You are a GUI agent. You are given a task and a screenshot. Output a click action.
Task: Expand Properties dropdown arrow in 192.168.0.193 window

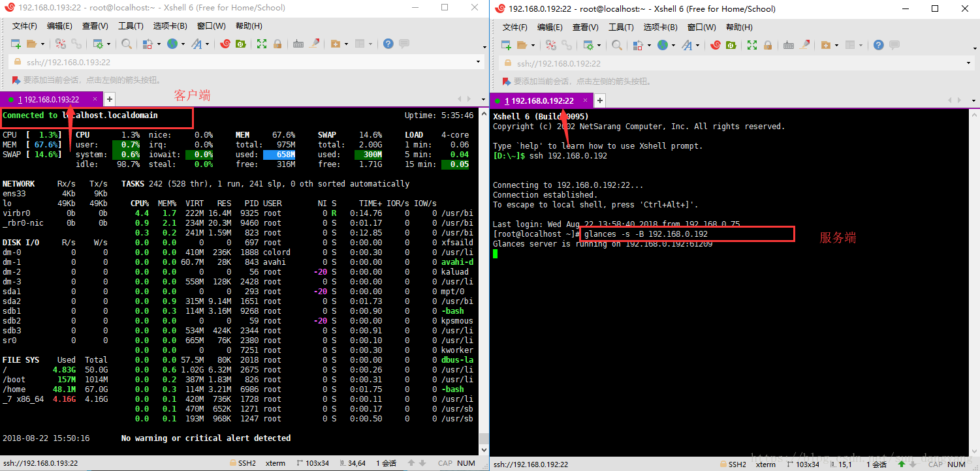point(110,44)
